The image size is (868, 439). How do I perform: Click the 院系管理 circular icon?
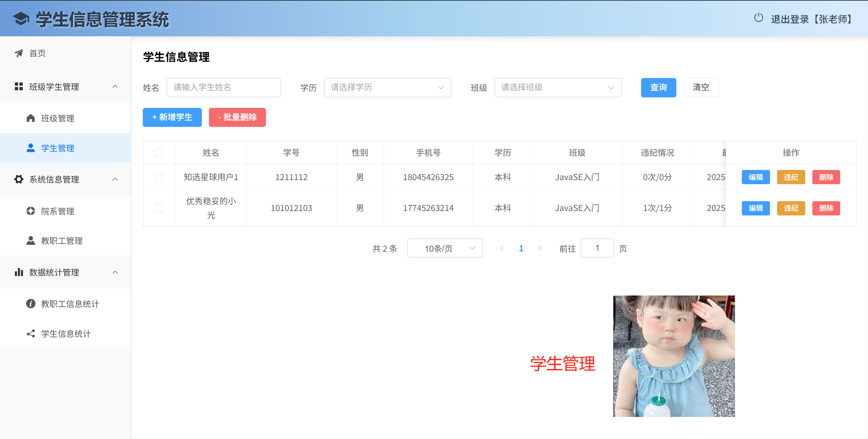click(31, 211)
